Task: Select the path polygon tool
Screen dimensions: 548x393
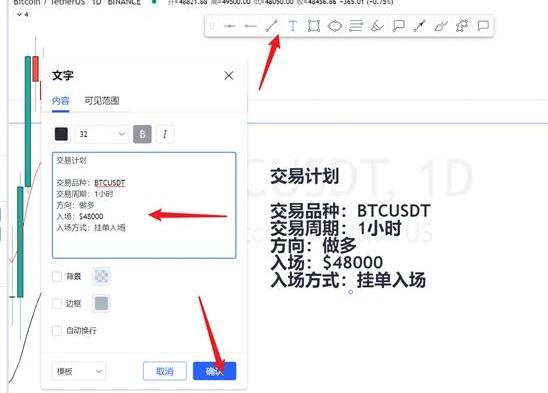Action: 462,26
